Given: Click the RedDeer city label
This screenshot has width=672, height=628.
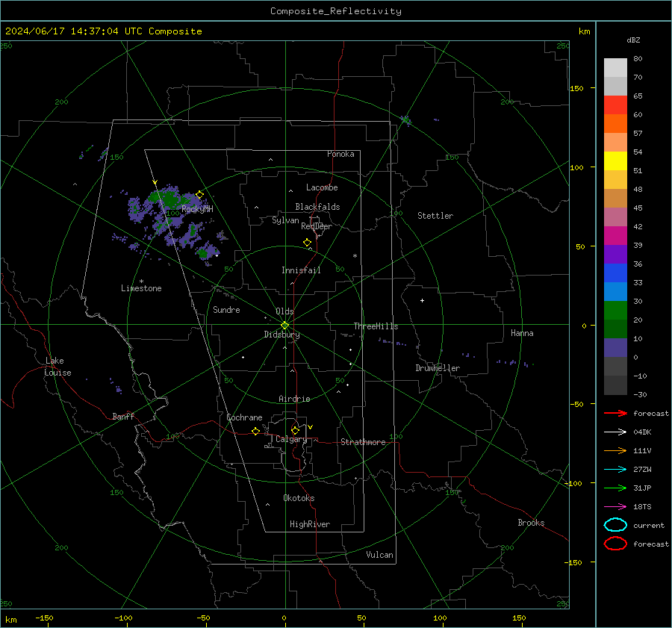Looking at the screenshot, I should 317,226.
